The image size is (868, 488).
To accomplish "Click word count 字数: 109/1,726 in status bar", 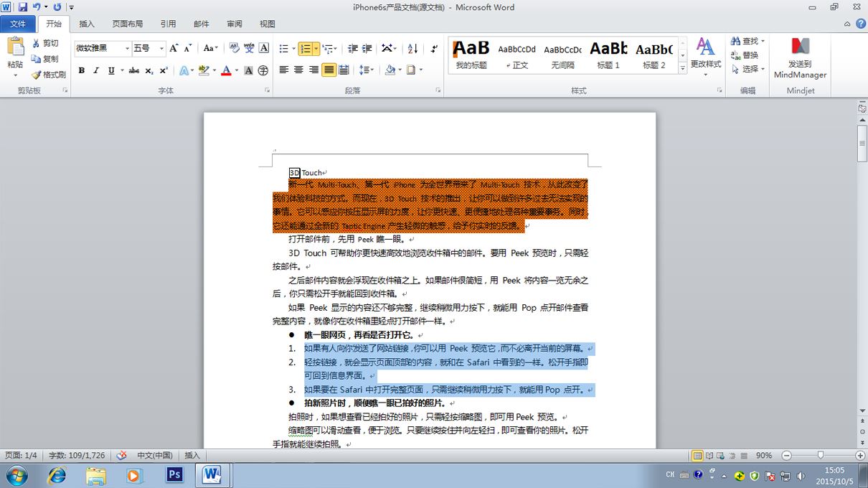I will [x=77, y=455].
